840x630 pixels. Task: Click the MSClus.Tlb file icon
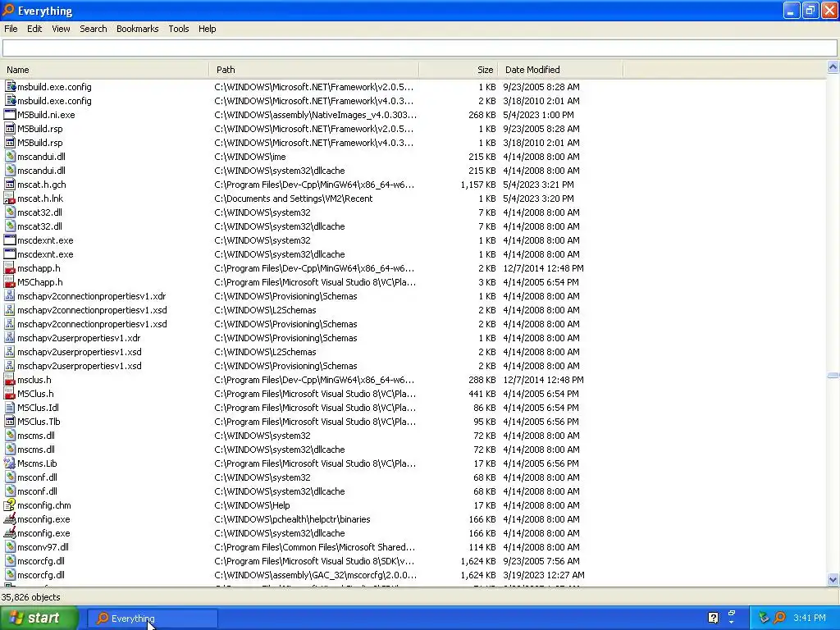click(x=10, y=421)
